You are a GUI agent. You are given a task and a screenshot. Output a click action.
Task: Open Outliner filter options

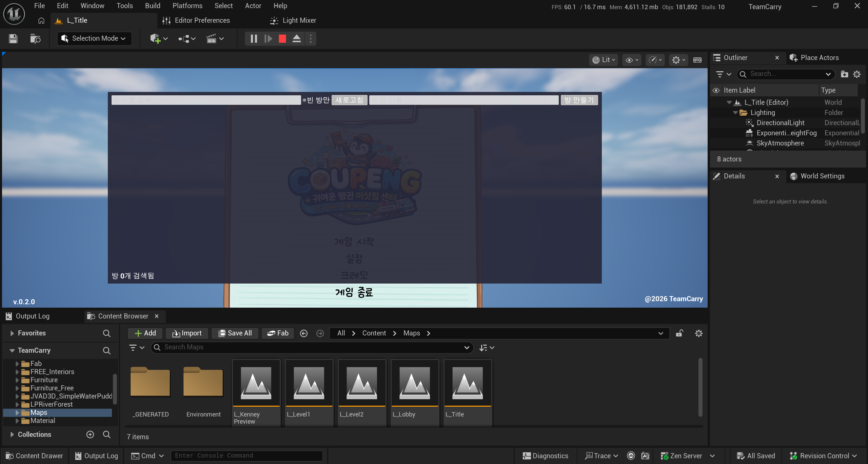click(x=723, y=74)
